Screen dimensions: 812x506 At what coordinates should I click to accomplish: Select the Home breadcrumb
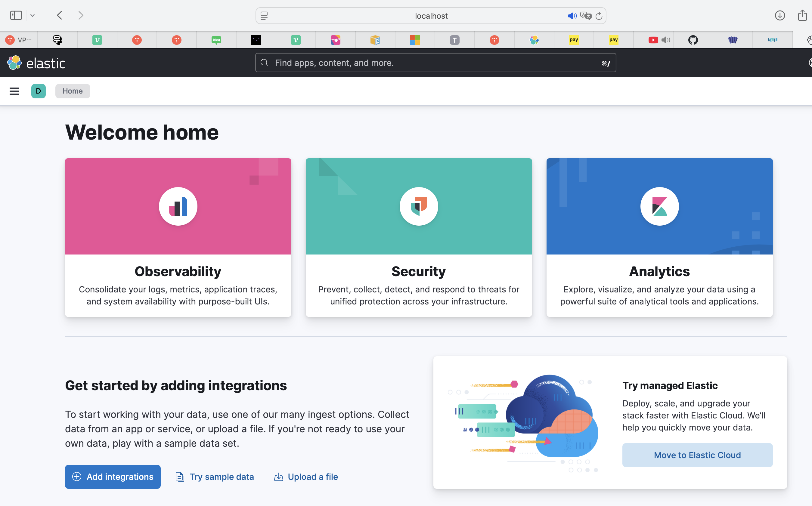click(73, 91)
